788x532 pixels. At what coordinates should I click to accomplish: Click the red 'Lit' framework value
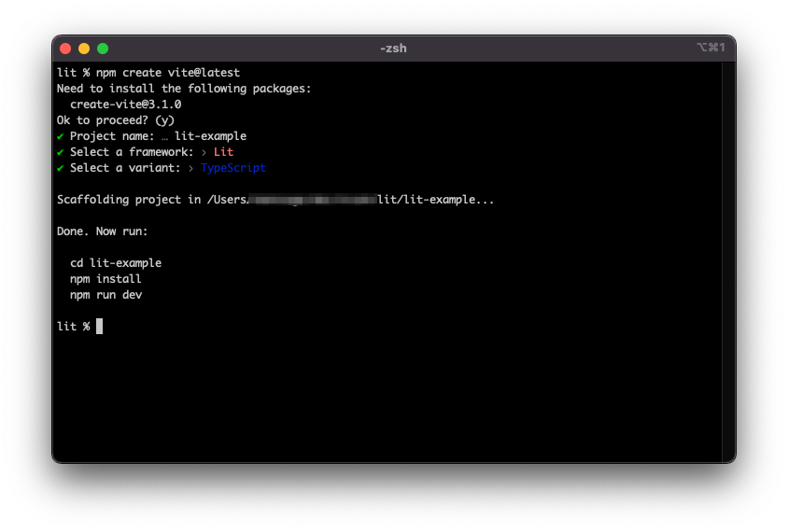point(223,152)
